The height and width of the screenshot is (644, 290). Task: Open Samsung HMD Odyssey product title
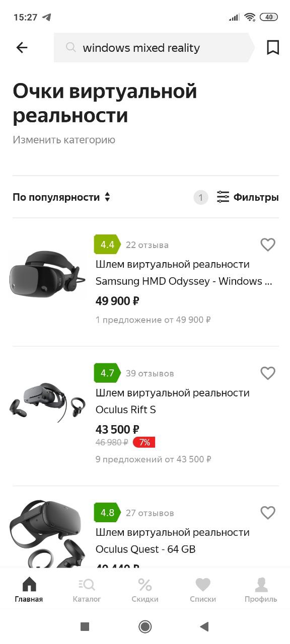click(184, 273)
